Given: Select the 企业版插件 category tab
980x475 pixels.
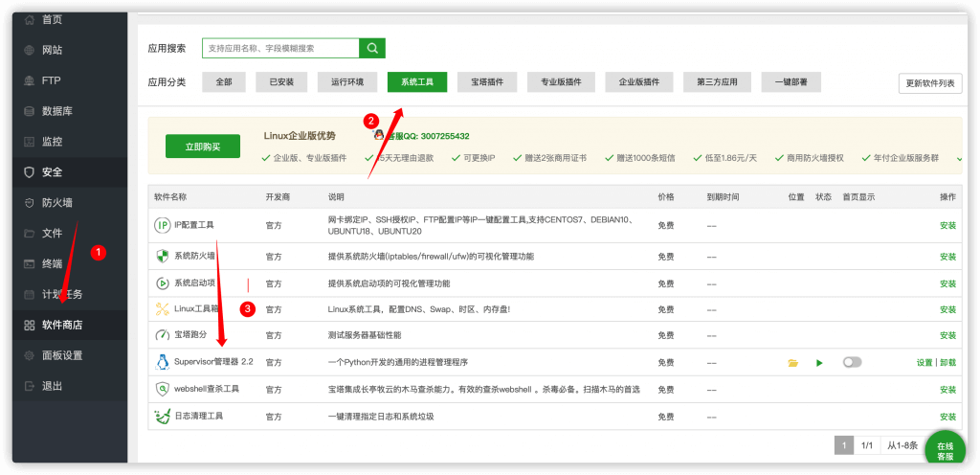Looking at the screenshot, I should [x=638, y=81].
